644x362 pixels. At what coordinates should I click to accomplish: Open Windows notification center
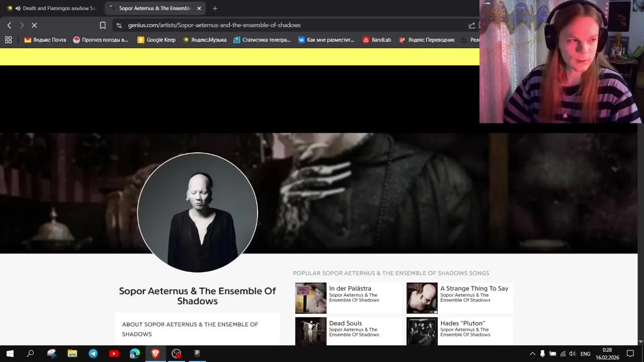[x=630, y=354]
